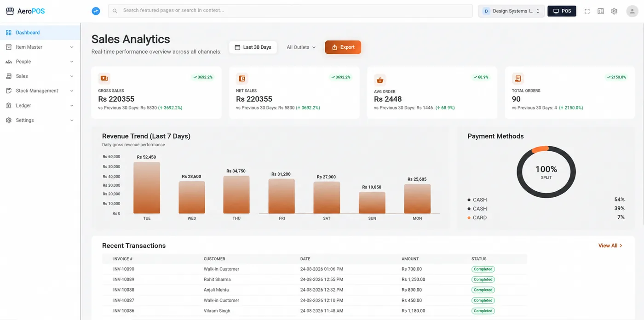Viewport: 644px width, 320px height.
Task: Select Sales menu item
Action: 40,76
